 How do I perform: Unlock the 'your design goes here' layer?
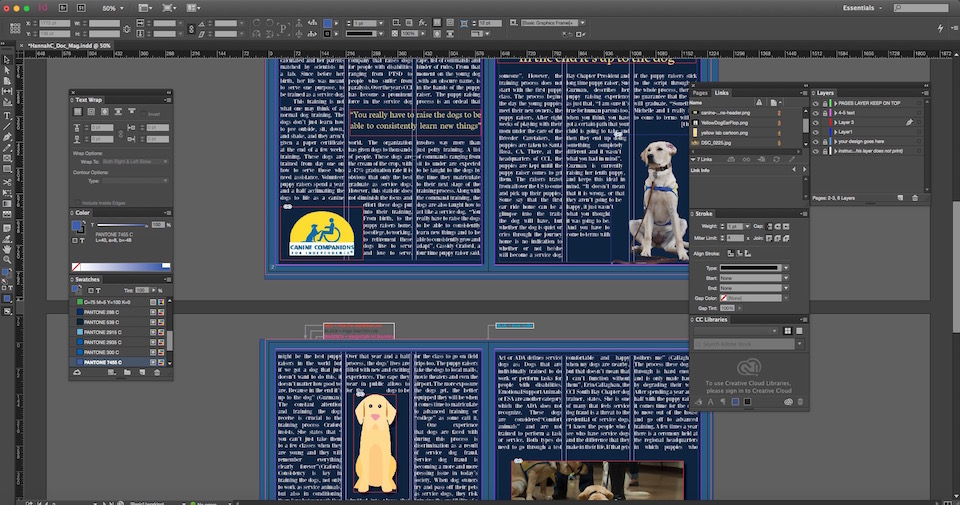(x=824, y=141)
